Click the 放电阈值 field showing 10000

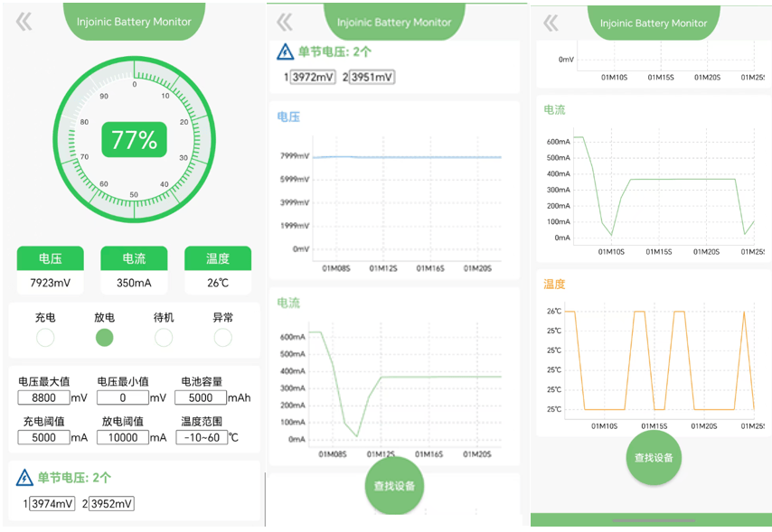click(122, 438)
